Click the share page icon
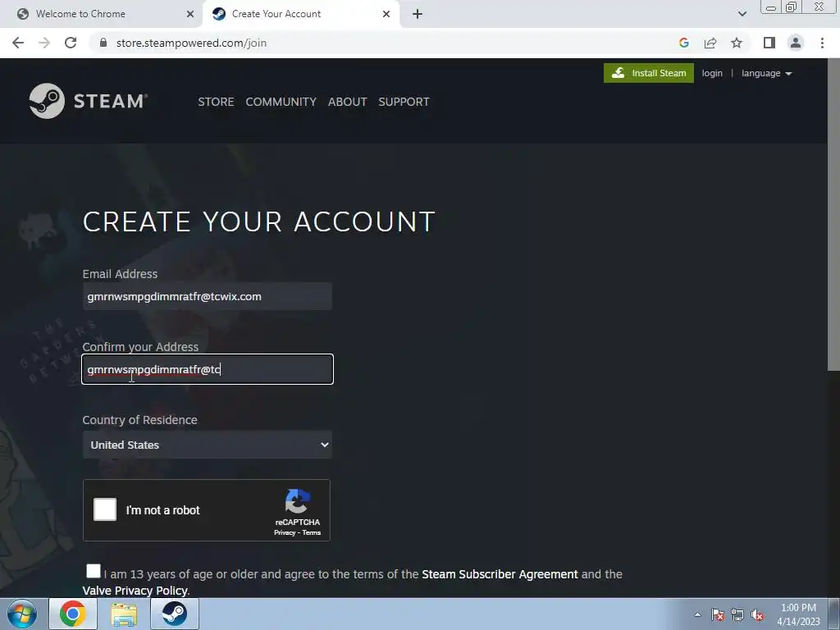840x630 pixels. point(710,43)
